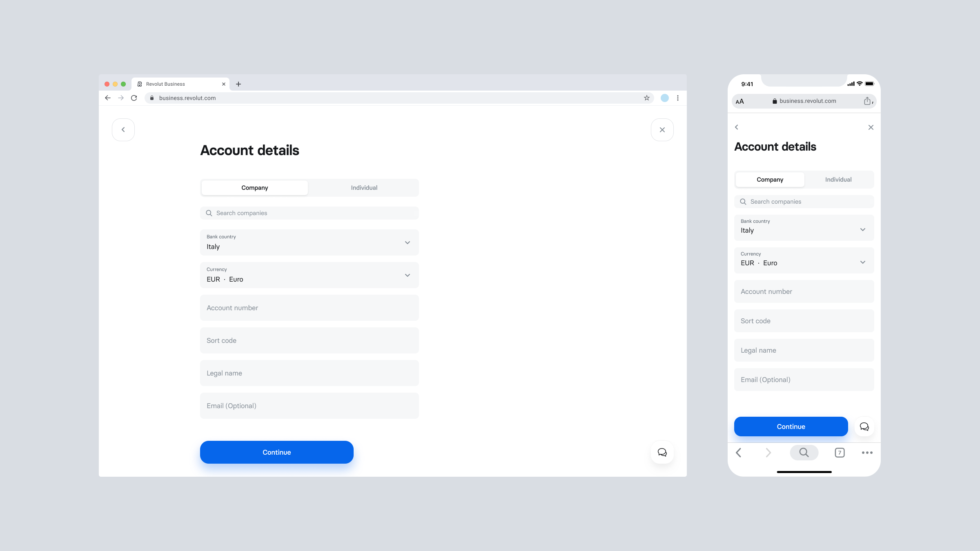Select Company tab on mobile
980x551 pixels.
769,179
